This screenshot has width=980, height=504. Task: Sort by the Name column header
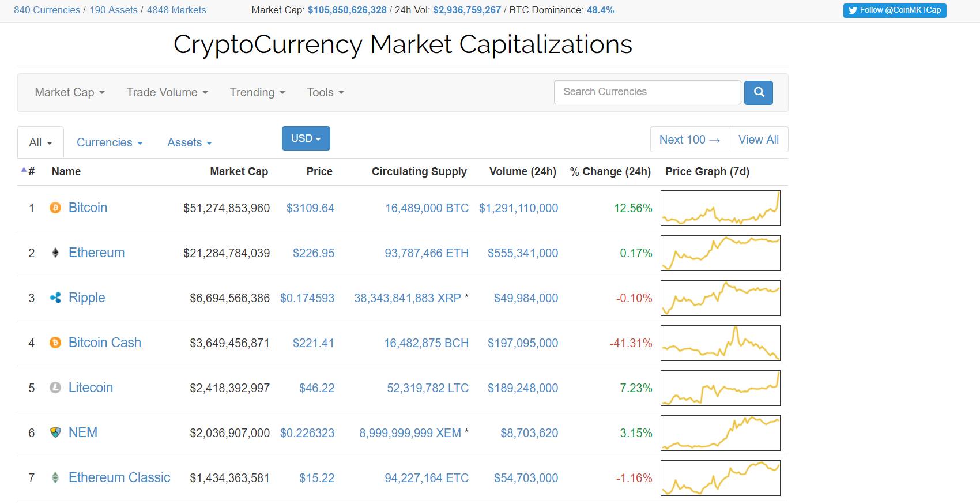tap(66, 171)
